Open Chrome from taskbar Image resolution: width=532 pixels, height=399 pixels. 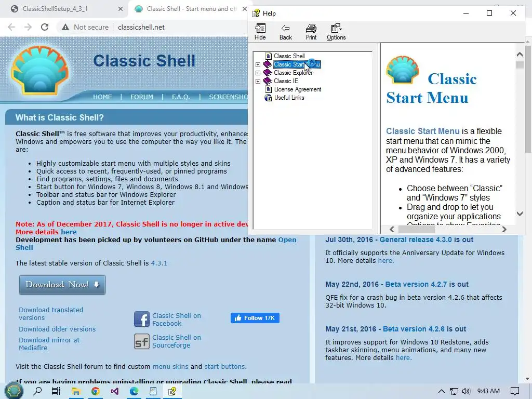click(x=96, y=391)
